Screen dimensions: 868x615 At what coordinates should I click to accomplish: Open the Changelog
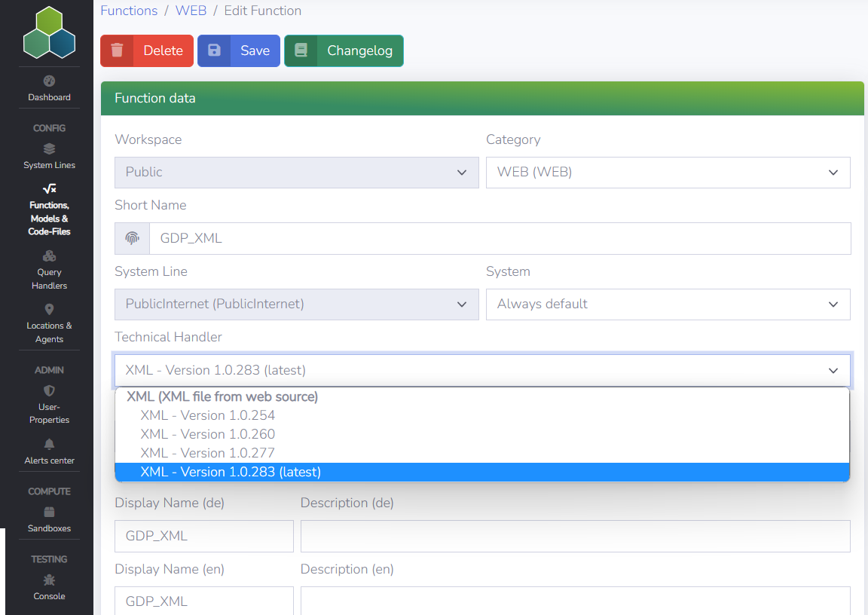click(344, 50)
